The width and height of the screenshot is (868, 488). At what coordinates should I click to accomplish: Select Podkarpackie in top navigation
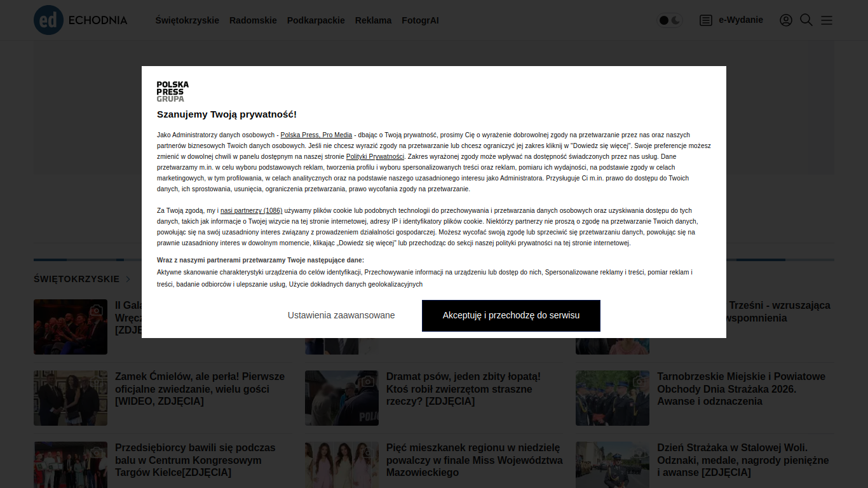pos(316,20)
